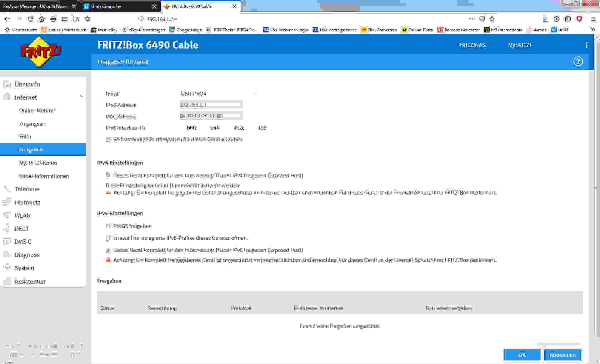Open the Assistenten sidebar entry
The width and height of the screenshot is (600, 364).
30,282
